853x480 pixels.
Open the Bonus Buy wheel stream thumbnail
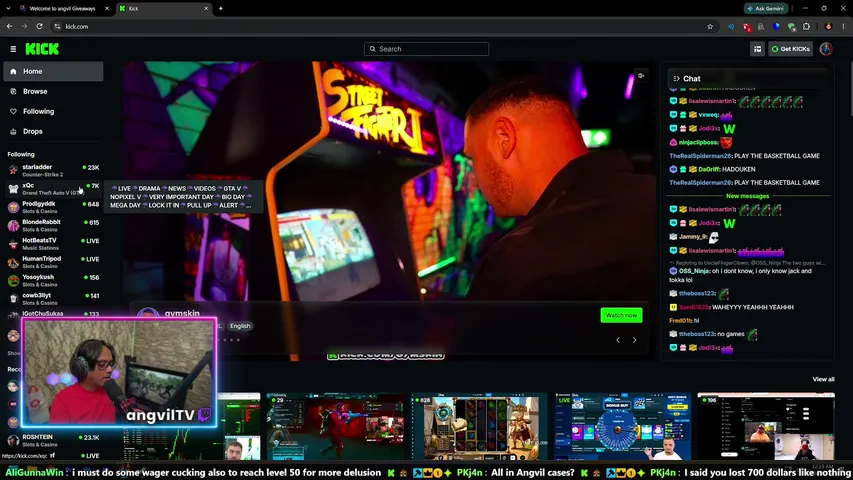(x=622, y=427)
